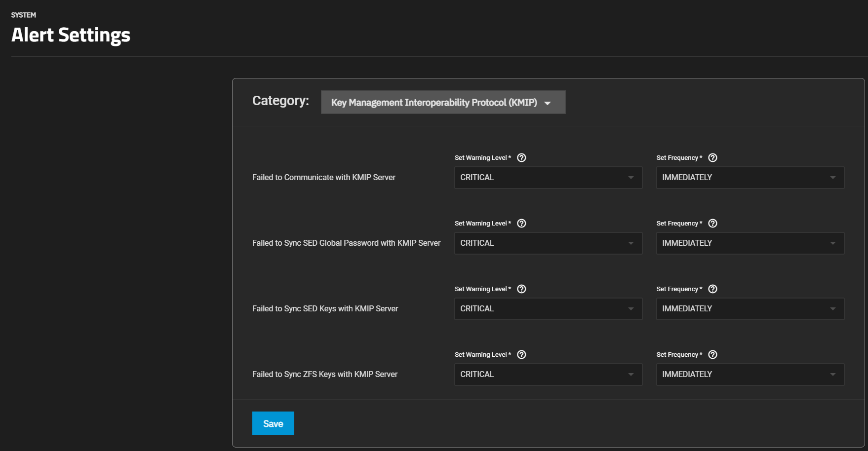Screen dimensions: 868x451
Task: Select warning level dropdown for ZFS Keys sync
Action: pos(548,375)
